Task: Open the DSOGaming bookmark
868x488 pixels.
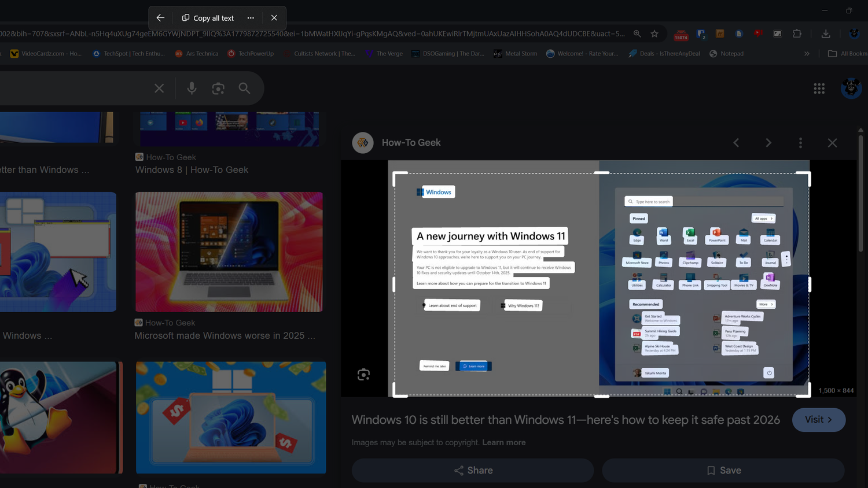Action: coord(447,53)
